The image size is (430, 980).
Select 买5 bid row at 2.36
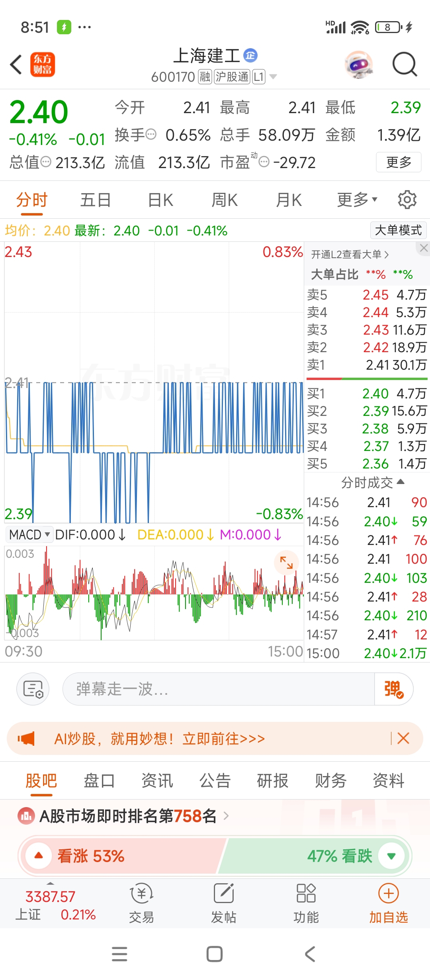(x=367, y=464)
